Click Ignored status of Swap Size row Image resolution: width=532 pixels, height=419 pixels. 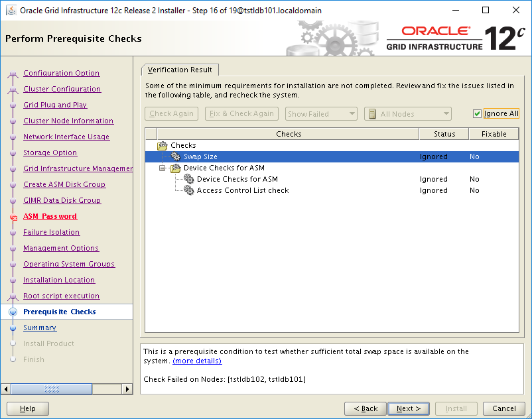coord(433,156)
